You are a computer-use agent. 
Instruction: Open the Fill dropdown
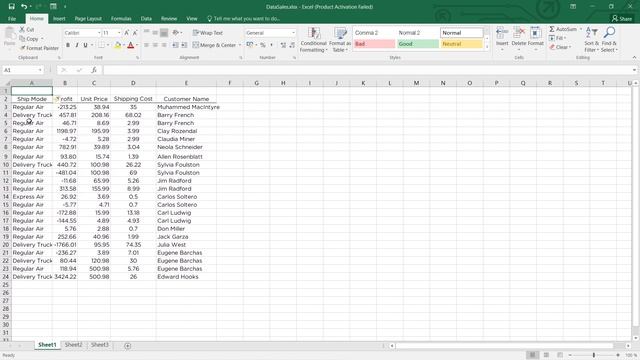point(558,38)
